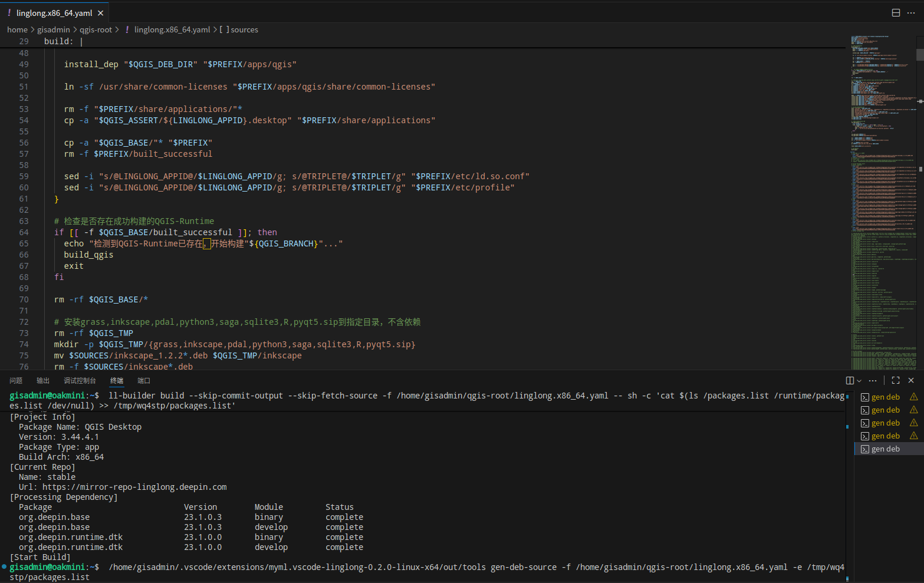Click the home breadcrumb segment
Image resolution: width=924 pixels, height=583 pixels.
coord(17,29)
